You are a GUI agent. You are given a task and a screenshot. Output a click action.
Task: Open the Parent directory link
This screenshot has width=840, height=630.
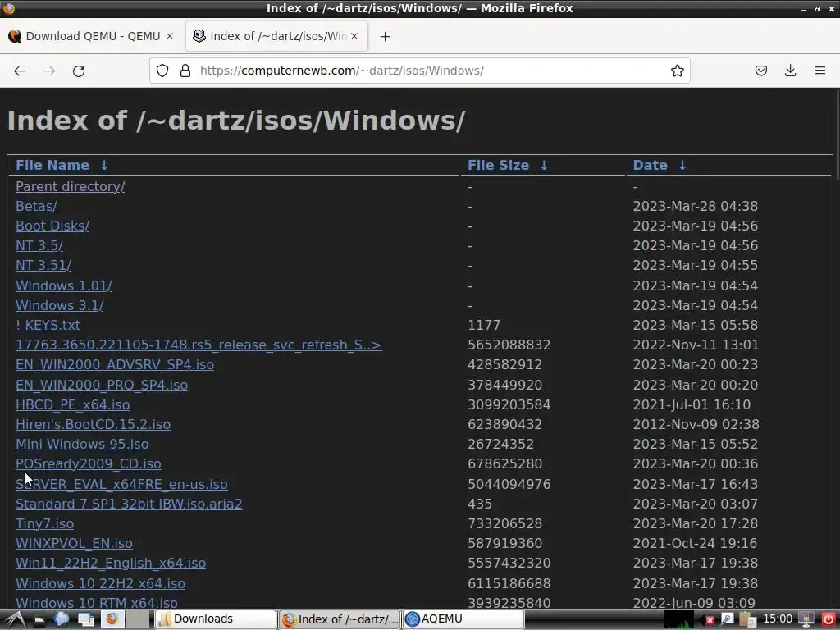[x=71, y=186]
